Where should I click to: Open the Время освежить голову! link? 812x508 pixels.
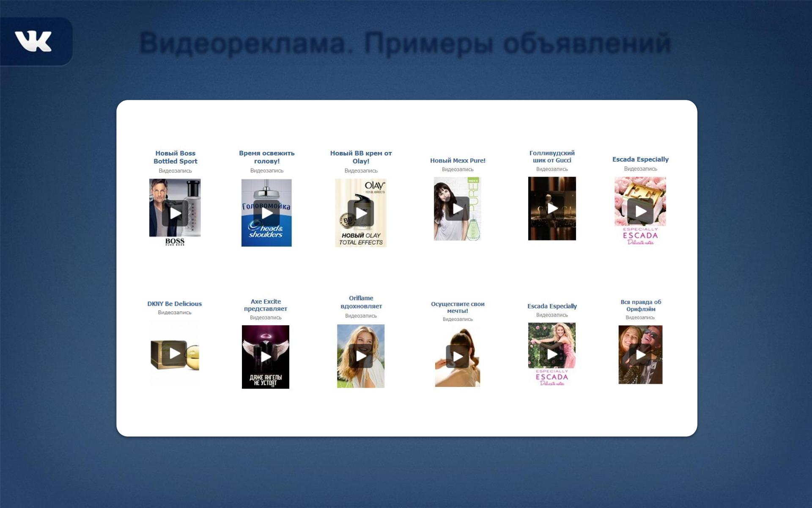tap(266, 157)
